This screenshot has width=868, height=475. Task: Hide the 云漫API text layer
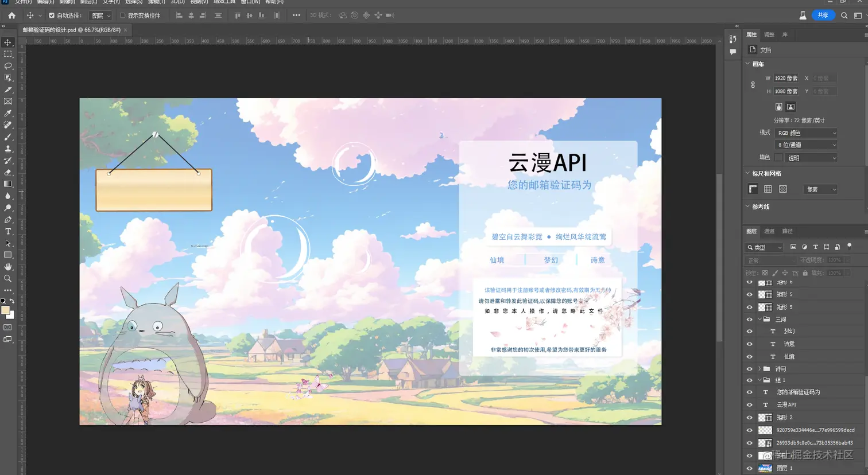pos(749,404)
